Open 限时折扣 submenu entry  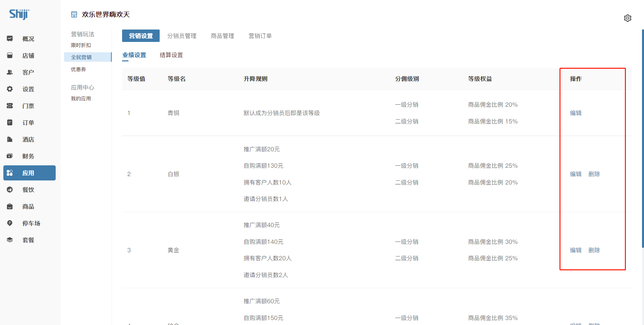pos(81,45)
